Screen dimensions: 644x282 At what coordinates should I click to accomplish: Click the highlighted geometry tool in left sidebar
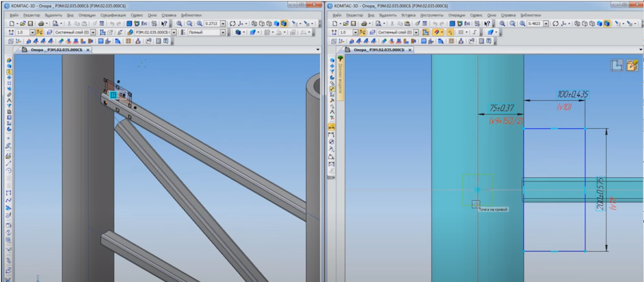(9, 71)
